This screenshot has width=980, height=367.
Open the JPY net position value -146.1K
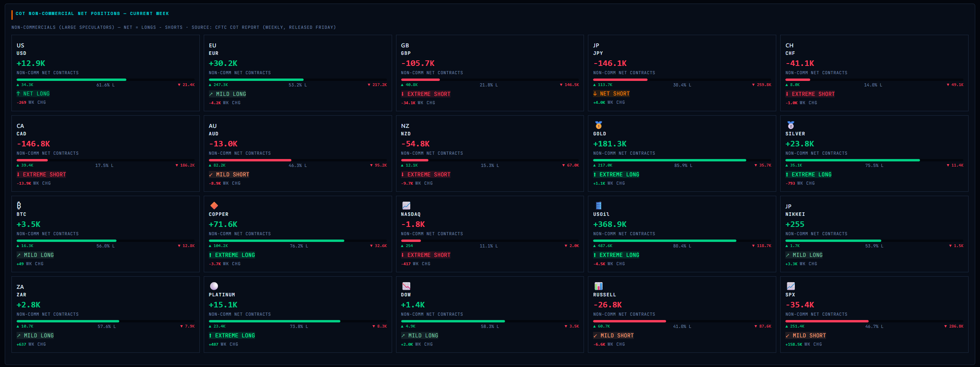(610, 63)
